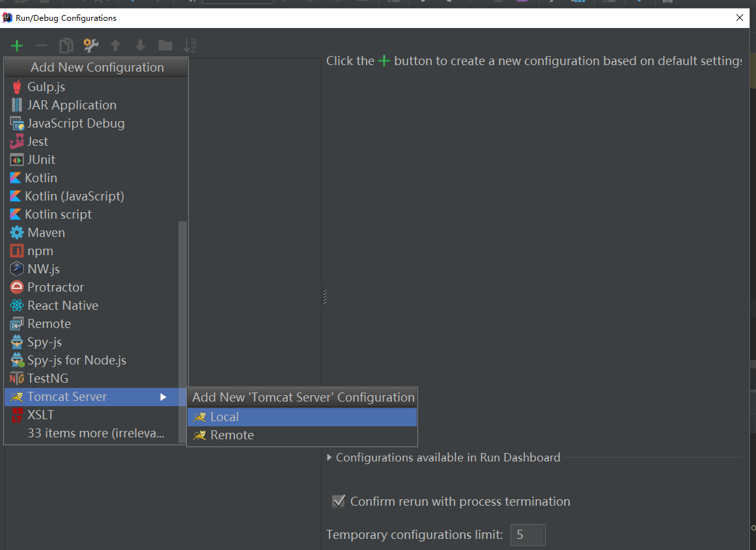The height and width of the screenshot is (550, 756).
Task: Click the React Native atom icon
Action: click(x=17, y=306)
